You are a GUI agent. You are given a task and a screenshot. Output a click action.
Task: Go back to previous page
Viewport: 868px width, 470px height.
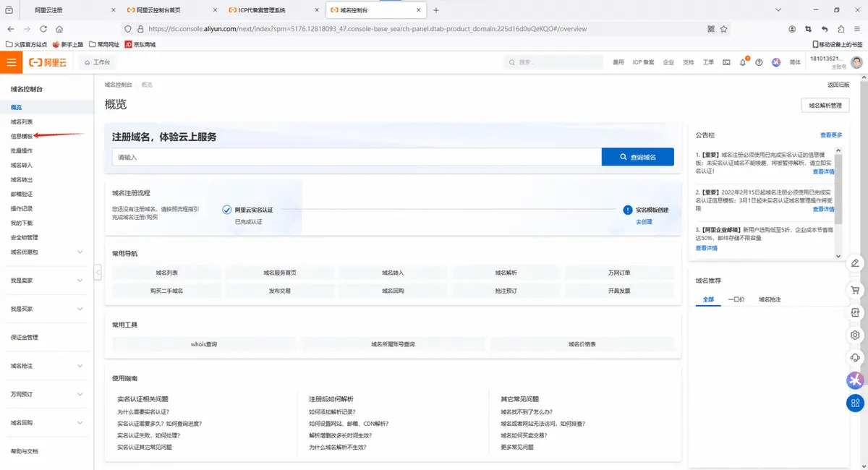pos(12,29)
